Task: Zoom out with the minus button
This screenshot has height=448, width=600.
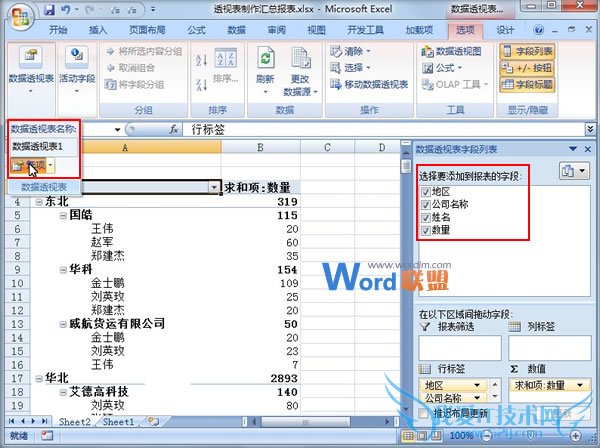Action: [487, 435]
